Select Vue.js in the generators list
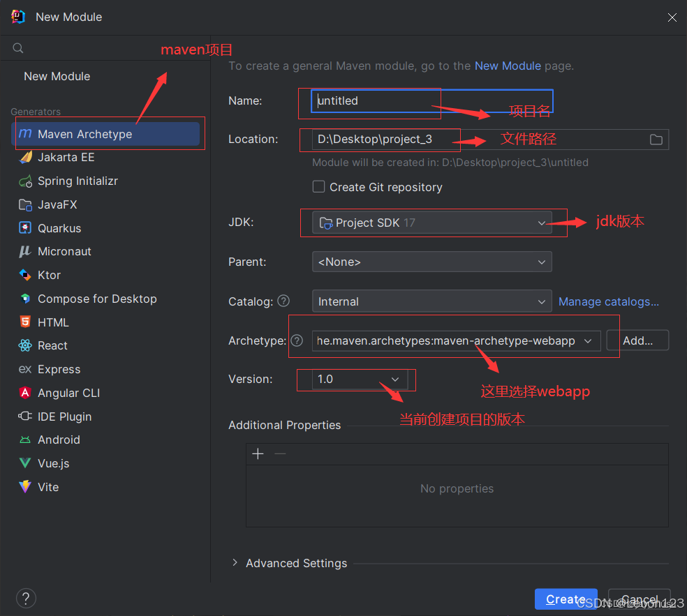 coord(105,463)
